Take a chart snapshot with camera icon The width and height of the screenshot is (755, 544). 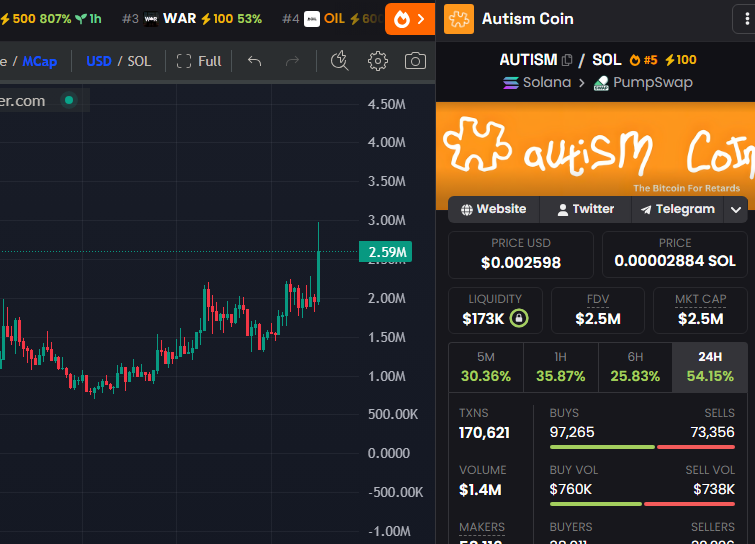pos(415,61)
